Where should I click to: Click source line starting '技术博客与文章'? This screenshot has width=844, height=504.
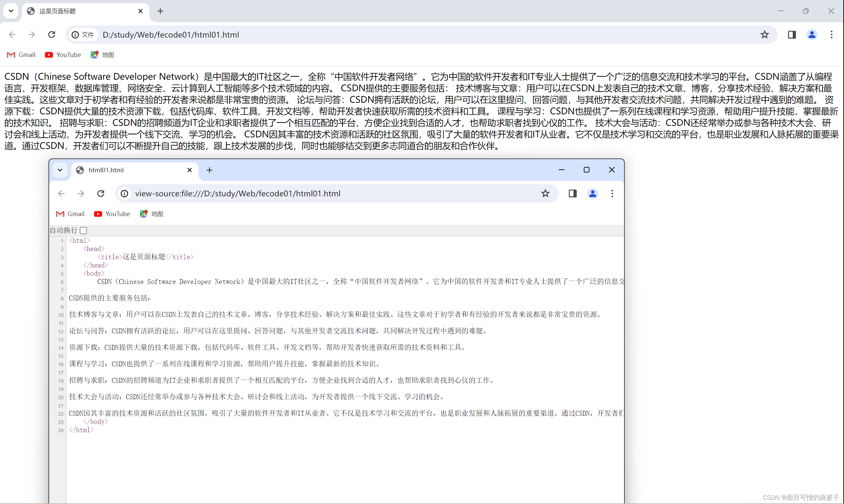point(335,315)
